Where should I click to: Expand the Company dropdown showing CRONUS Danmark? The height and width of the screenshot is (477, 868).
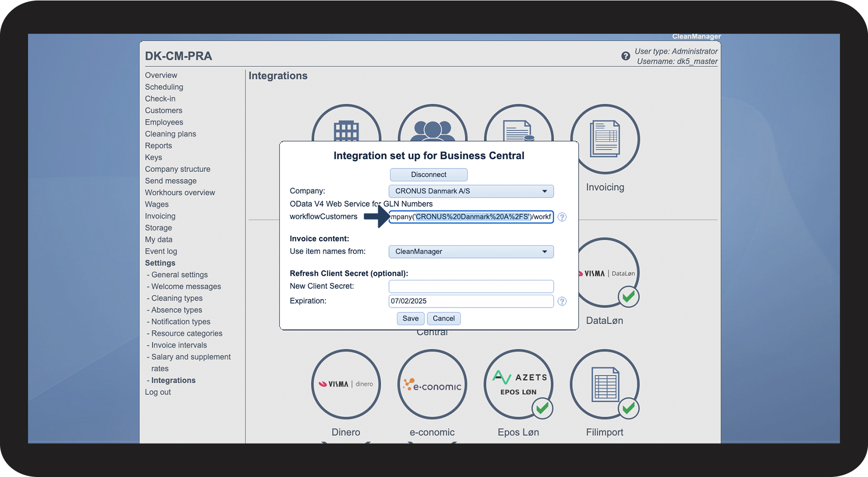[x=471, y=191]
